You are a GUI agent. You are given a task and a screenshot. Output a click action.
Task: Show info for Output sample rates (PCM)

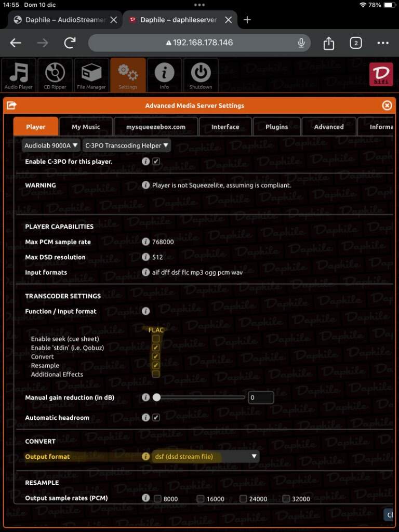145,498
